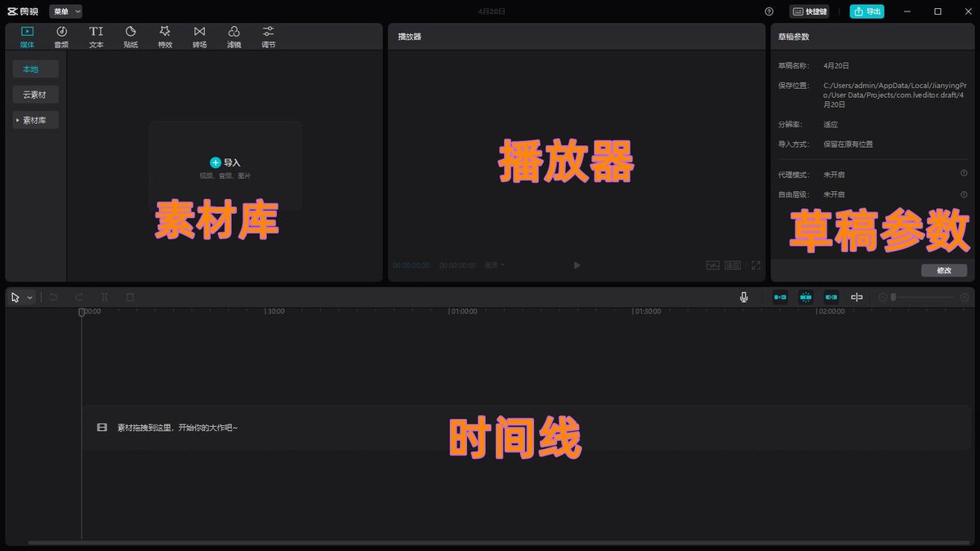Switch to the 音频 (audio) tab
Viewport: 980px width, 551px height.
point(61,36)
